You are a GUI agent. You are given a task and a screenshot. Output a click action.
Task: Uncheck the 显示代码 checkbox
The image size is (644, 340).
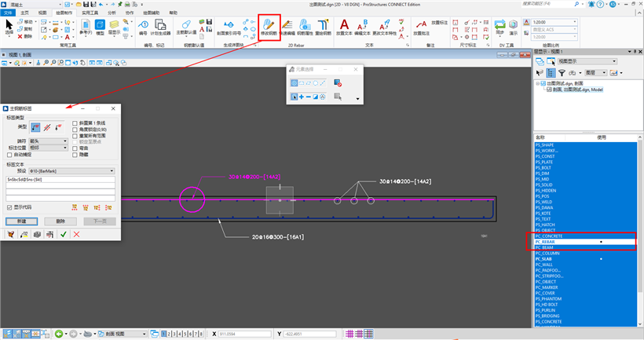click(9, 207)
